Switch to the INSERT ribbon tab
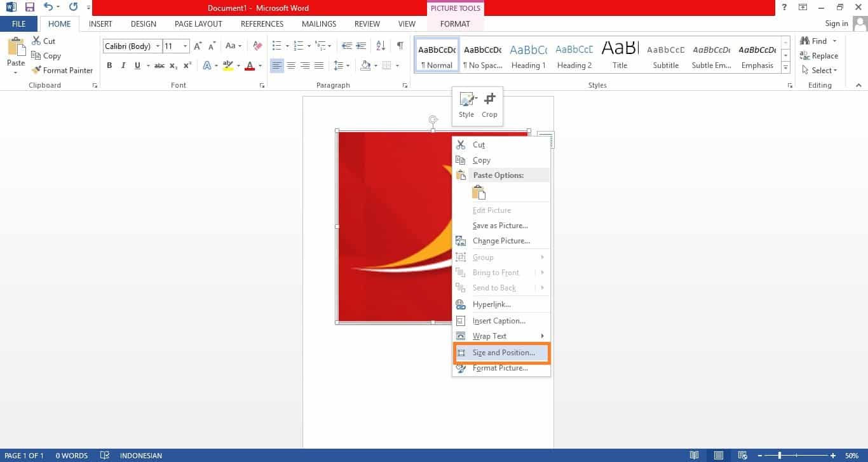 (x=100, y=24)
